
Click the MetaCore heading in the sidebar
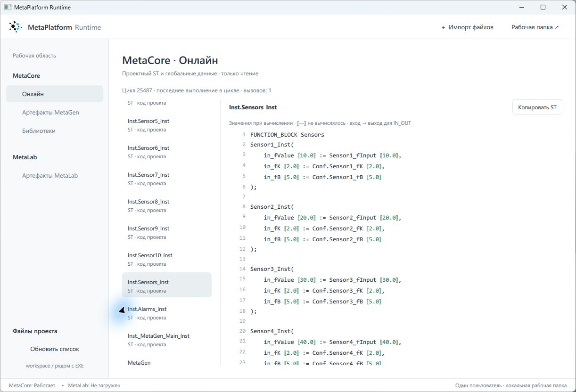(26, 76)
